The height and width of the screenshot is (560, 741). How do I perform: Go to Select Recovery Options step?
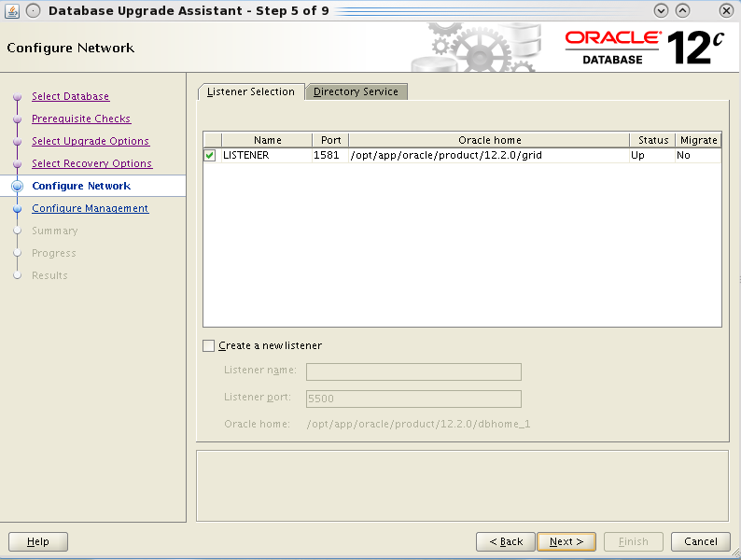(91, 163)
